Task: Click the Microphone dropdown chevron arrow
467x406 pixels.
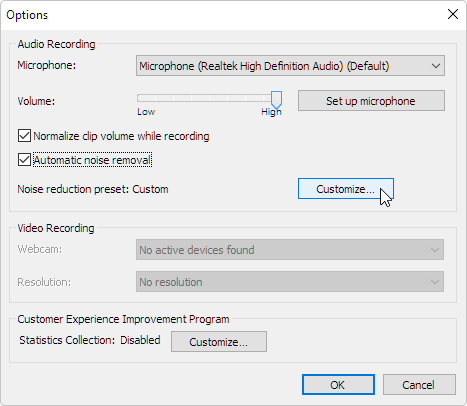Action: [435, 66]
